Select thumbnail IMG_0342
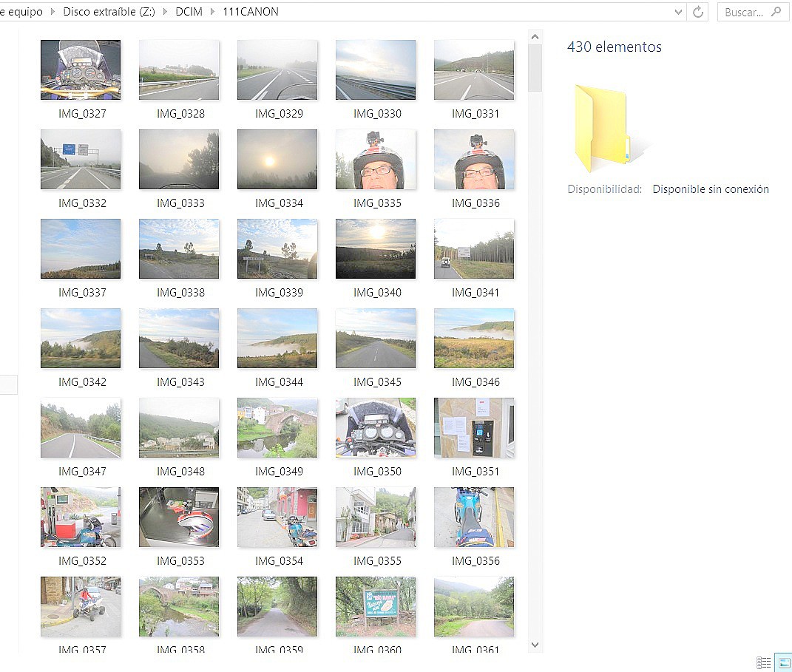 point(81,338)
